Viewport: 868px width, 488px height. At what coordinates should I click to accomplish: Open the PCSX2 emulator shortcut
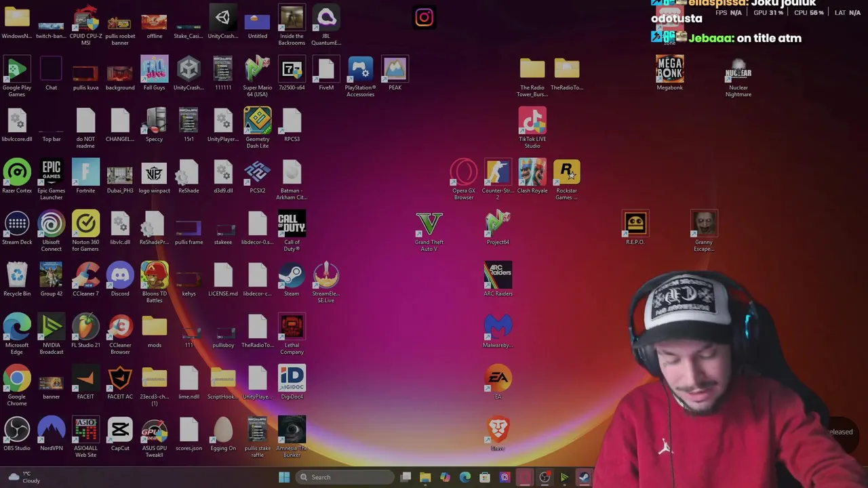pyautogui.click(x=257, y=176)
